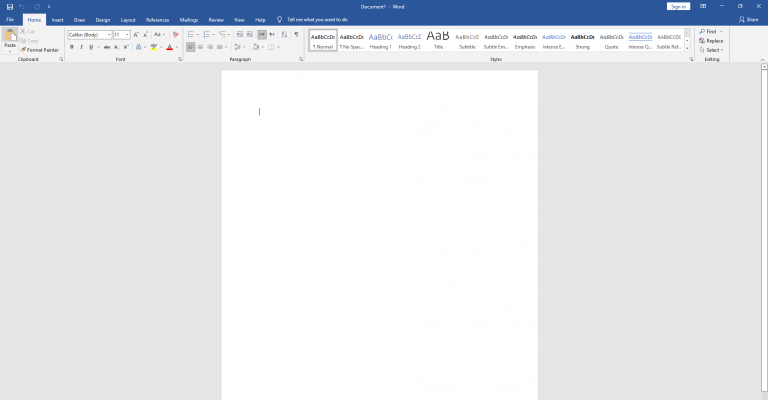Apply yellow text highlight color
The image size is (768, 400).
[x=154, y=47]
